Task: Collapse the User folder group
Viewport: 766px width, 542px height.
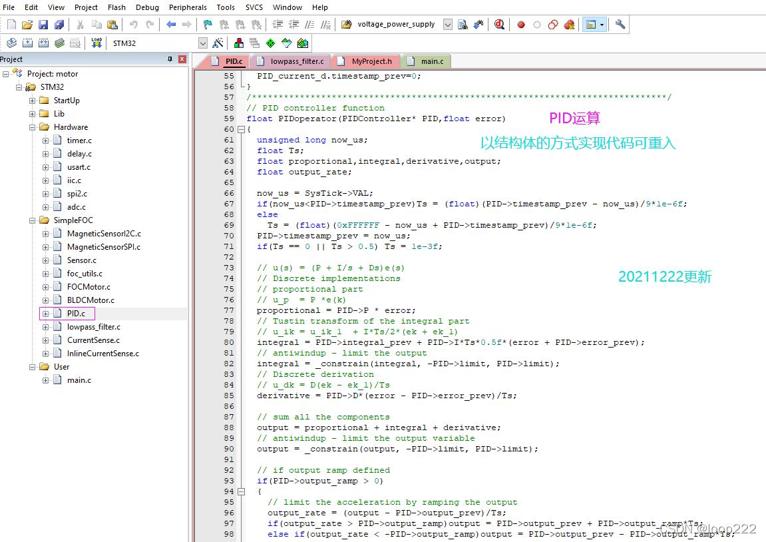Action: 32,367
